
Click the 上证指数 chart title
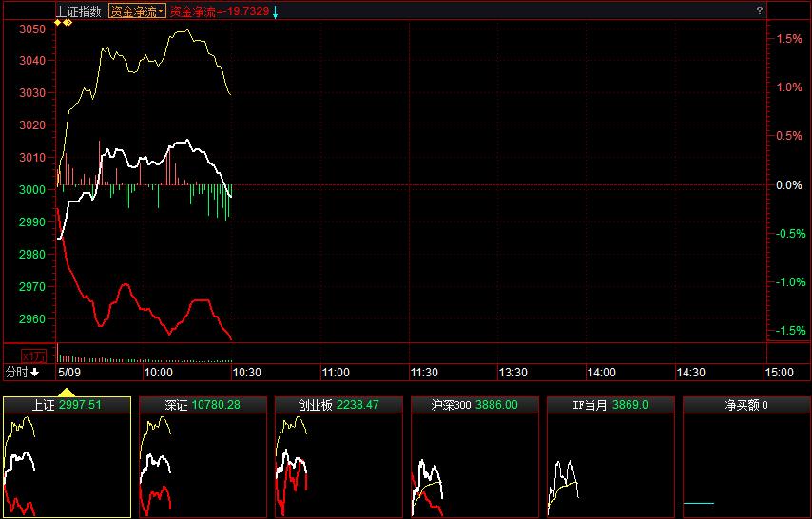[x=81, y=11]
